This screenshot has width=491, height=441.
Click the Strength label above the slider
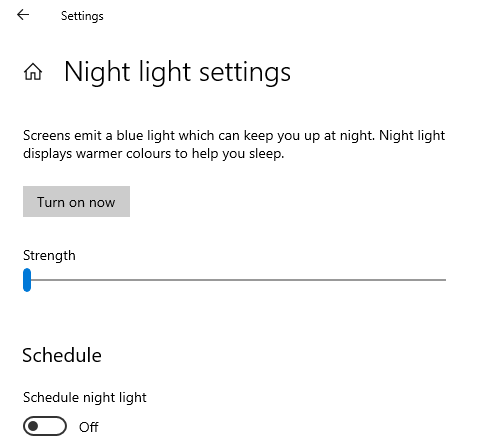[x=49, y=256]
